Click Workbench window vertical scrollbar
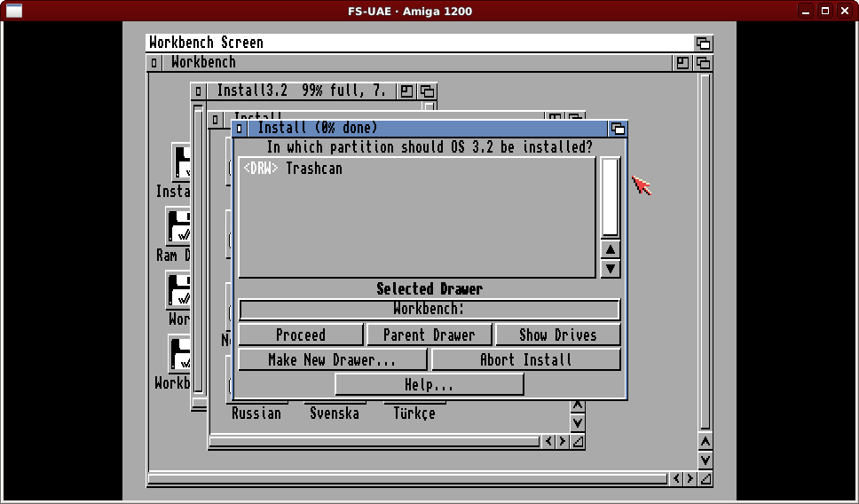 pos(705,252)
